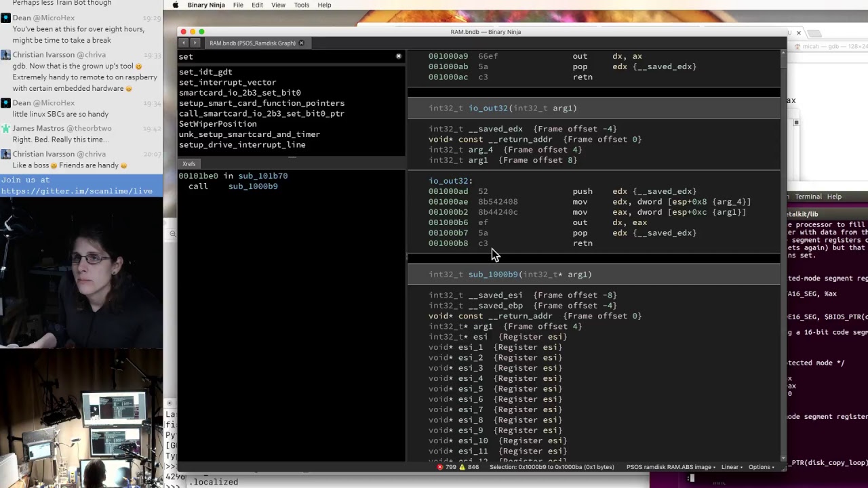Select set_interrupt_vector in the symbol list
The width and height of the screenshot is (868, 488).
[228, 83]
